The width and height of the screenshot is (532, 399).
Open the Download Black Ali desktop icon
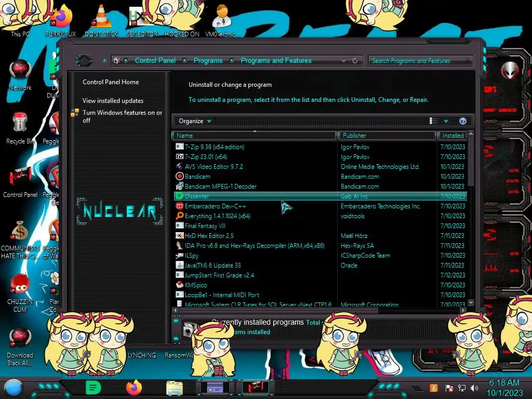(x=20, y=347)
